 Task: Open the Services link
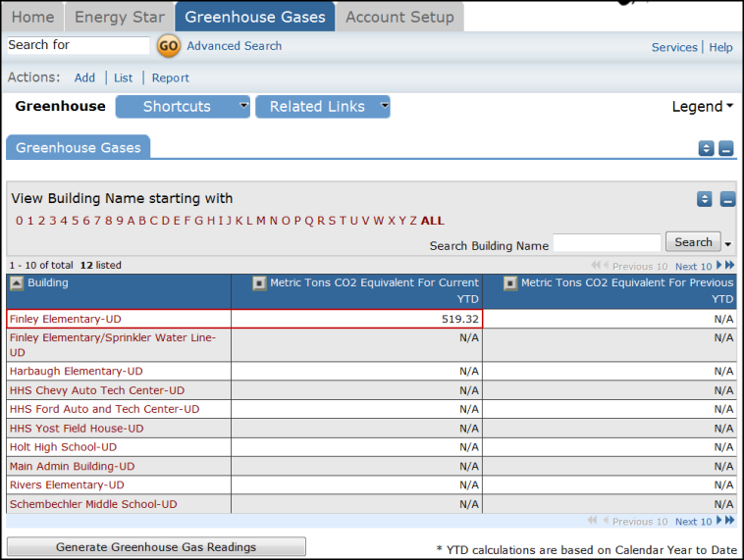point(674,47)
